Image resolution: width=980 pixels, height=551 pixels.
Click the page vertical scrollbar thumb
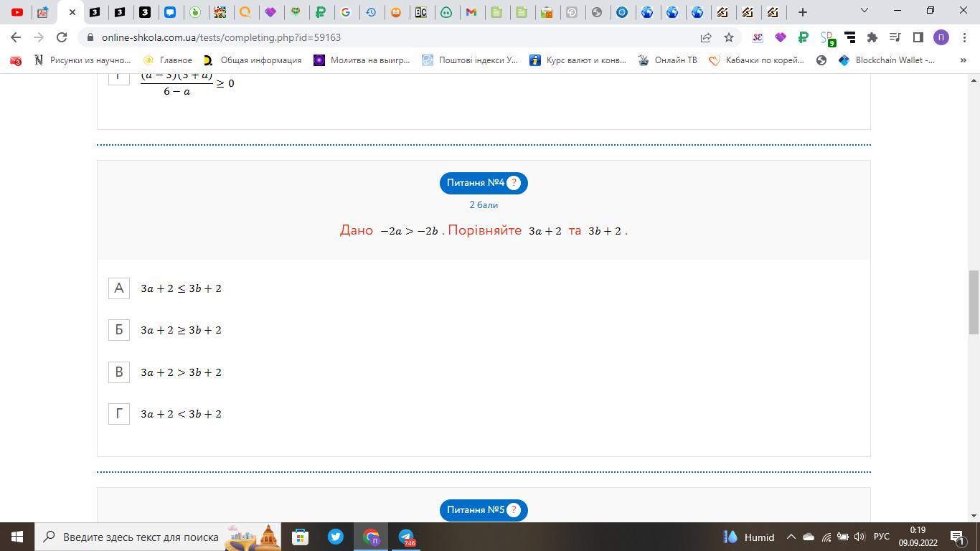974,303
